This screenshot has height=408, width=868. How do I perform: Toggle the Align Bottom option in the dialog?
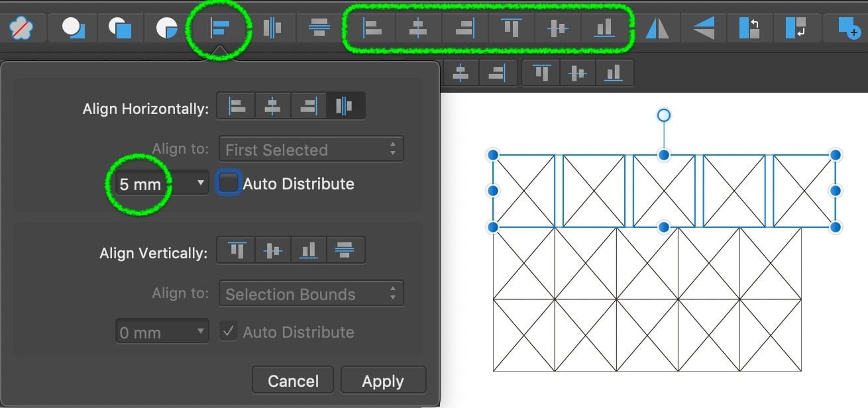(x=309, y=250)
